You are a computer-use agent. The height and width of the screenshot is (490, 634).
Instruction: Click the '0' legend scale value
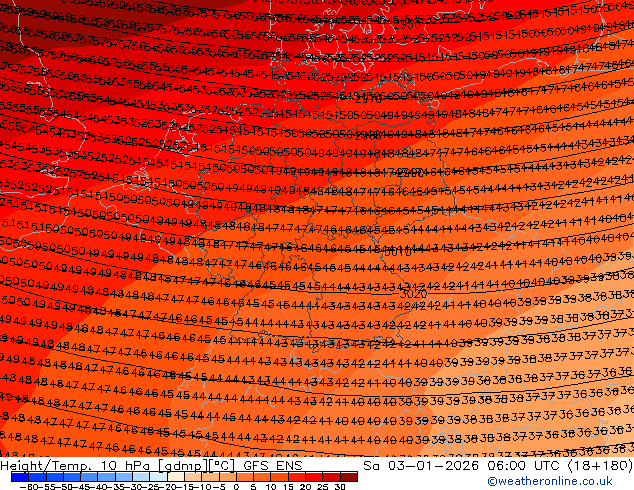click(236, 487)
